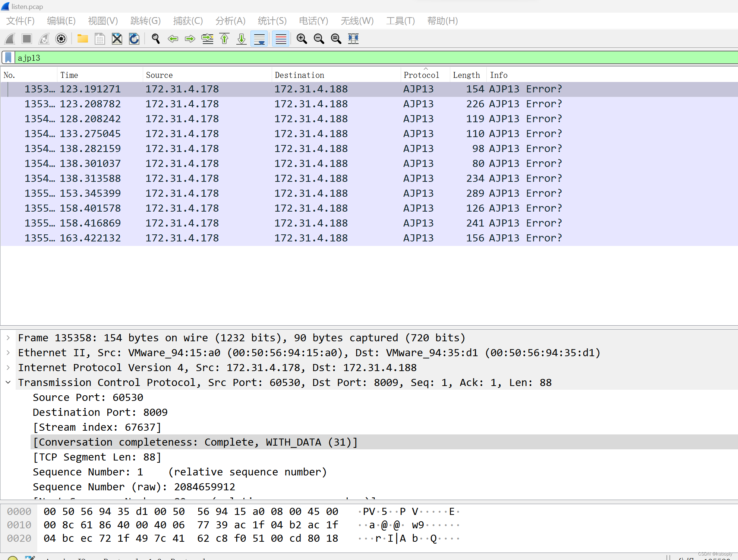The width and height of the screenshot is (738, 560).
Task: Sort by the No. column header
Action: tap(29, 75)
